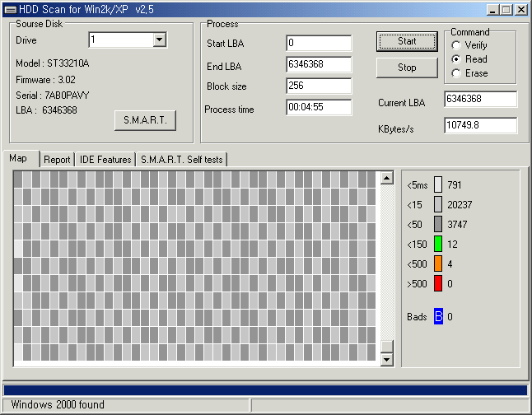Viewport: 532px width, 415px height.
Task: Click the orange <500 ms legend swatch
Action: (438, 263)
